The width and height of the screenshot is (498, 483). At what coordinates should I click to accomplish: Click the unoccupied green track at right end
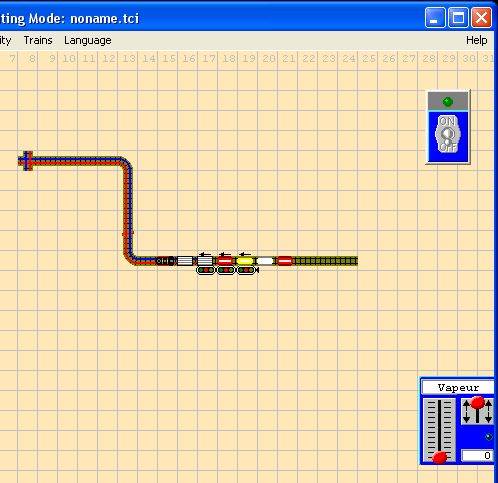326,261
